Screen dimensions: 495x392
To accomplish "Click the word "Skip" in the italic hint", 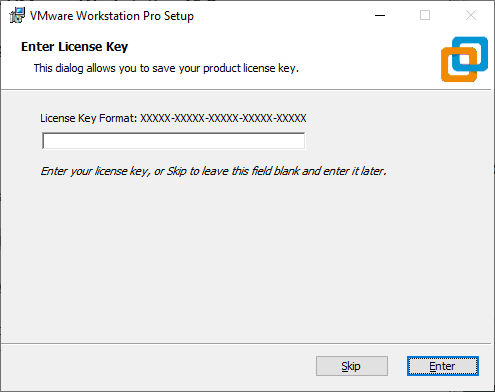I will click(176, 171).
